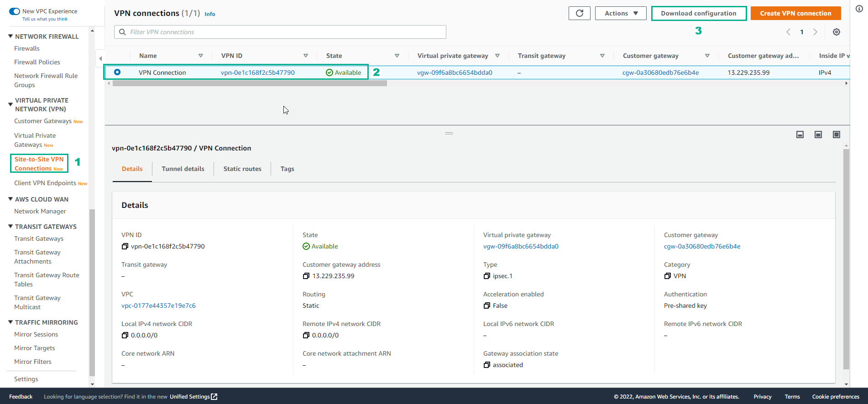Focus the Filter VPN connections field
The width and height of the screenshot is (868, 404).
coord(280,32)
